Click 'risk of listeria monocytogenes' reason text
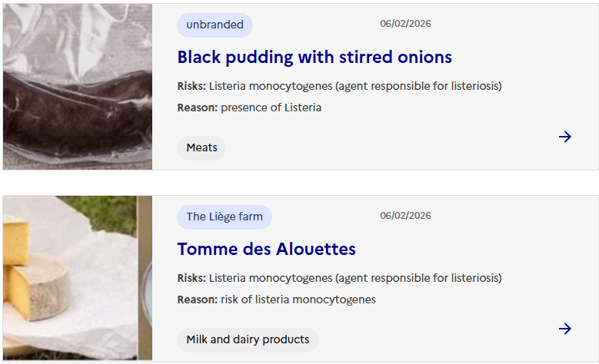 298,299
